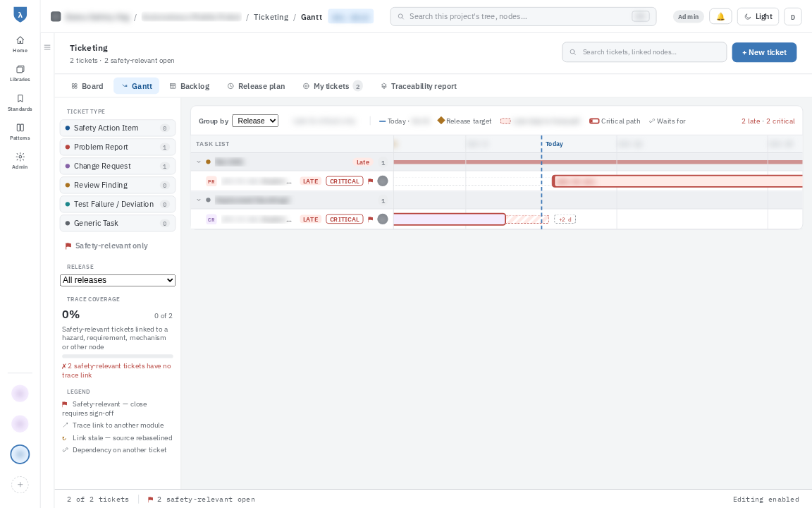Screen dimensions: 812x508
Task: Filter by Review Finding type
Action: click(x=118, y=185)
